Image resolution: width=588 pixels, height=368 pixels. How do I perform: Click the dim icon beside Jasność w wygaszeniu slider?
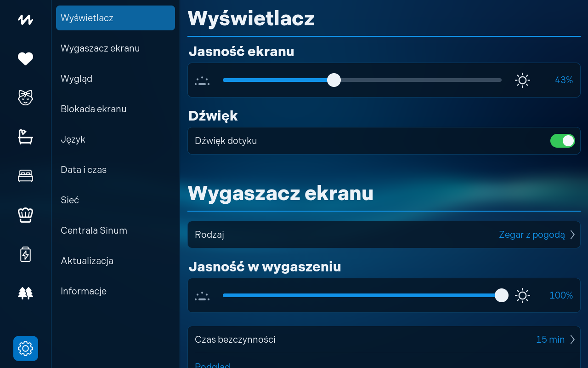click(x=202, y=296)
